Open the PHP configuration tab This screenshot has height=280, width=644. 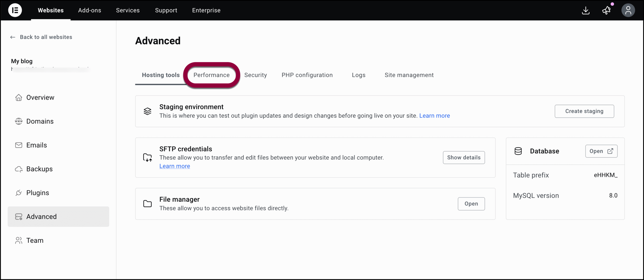point(307,75)
